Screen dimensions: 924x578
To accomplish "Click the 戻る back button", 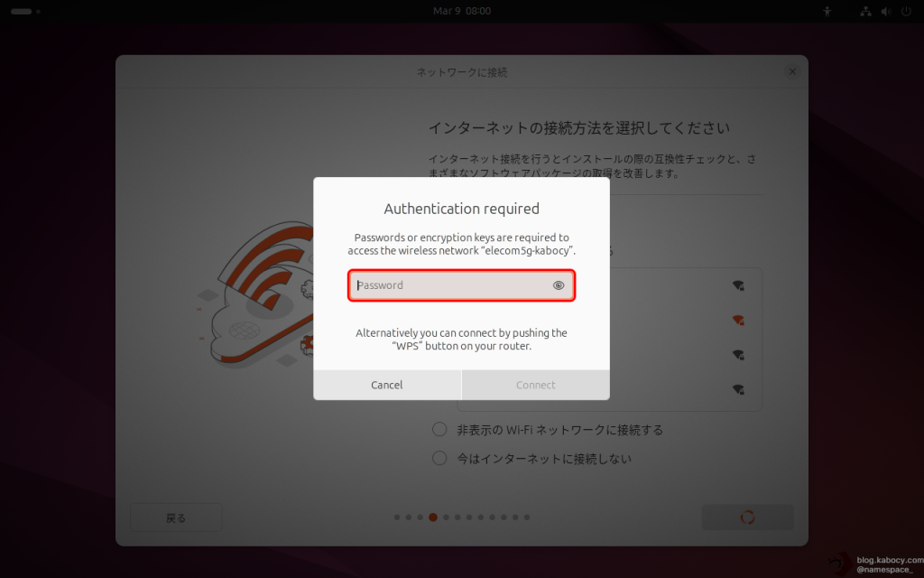I will click(x=176, y=517).
